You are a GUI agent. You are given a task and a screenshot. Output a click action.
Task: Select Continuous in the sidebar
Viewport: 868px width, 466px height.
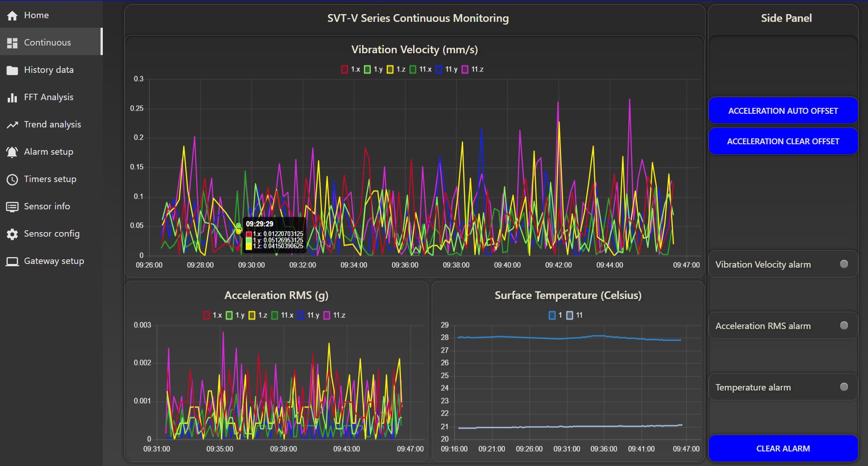click(51, 42)
